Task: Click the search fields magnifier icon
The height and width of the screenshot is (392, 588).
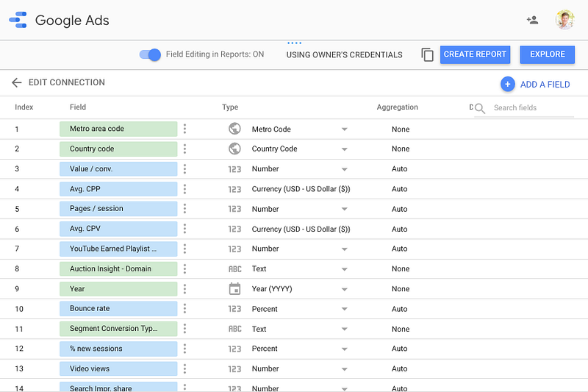Action: click(480, 108)
